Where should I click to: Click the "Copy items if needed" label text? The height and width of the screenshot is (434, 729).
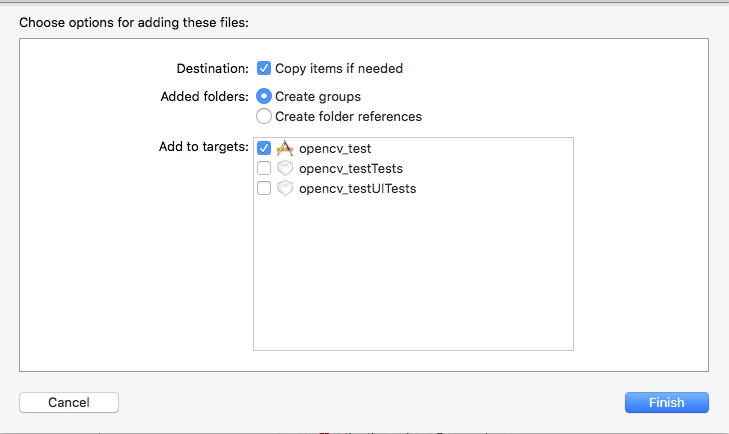[x=339, y=69]
